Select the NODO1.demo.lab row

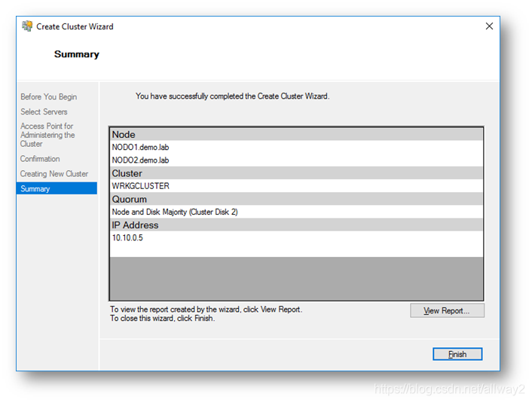click(297, 147)
